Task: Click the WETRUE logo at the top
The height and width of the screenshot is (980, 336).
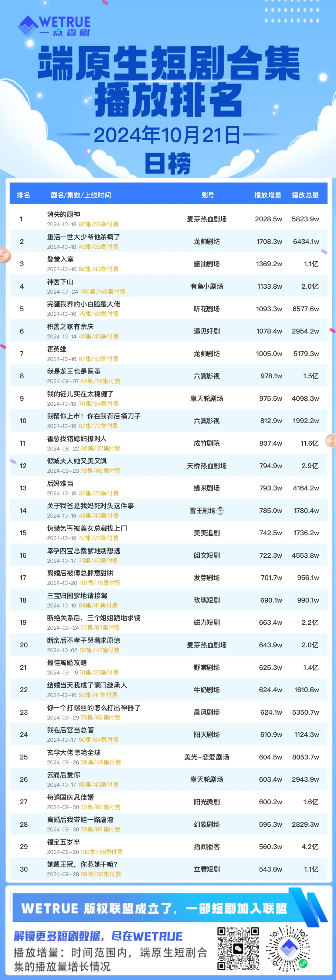Action: [x=54, y=26]
